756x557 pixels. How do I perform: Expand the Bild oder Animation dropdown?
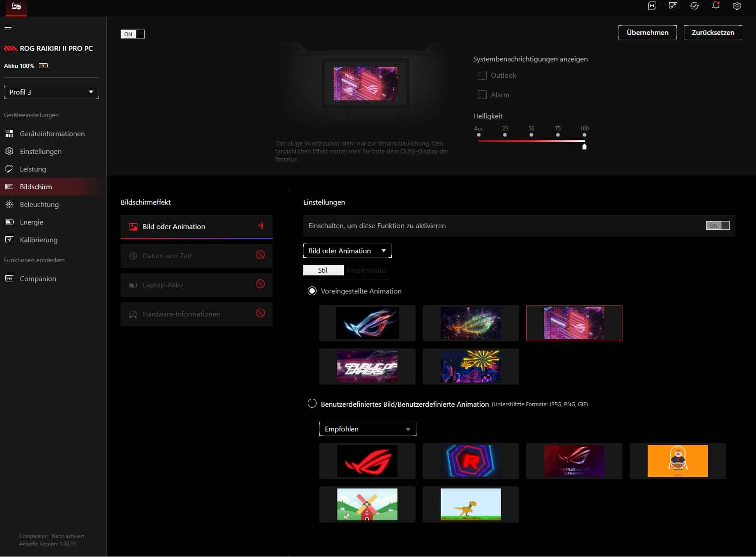click(x=347, y=251)
